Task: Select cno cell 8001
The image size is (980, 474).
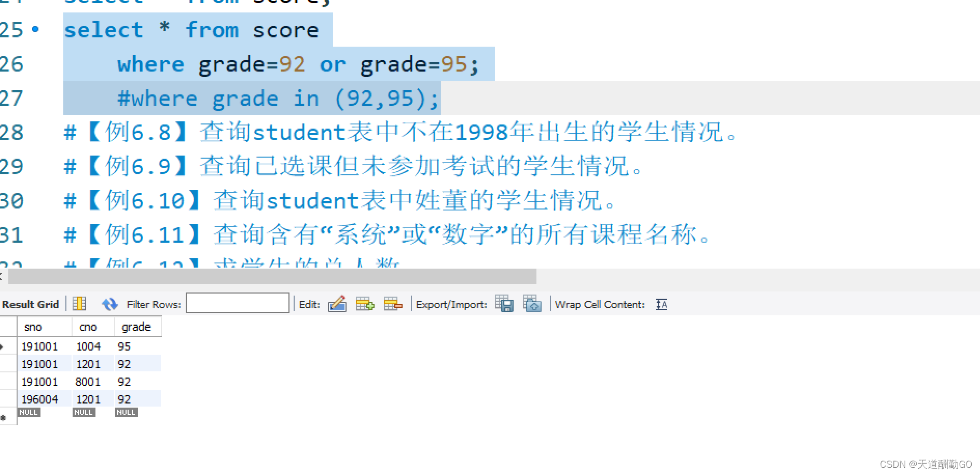Action: (93, 382)
